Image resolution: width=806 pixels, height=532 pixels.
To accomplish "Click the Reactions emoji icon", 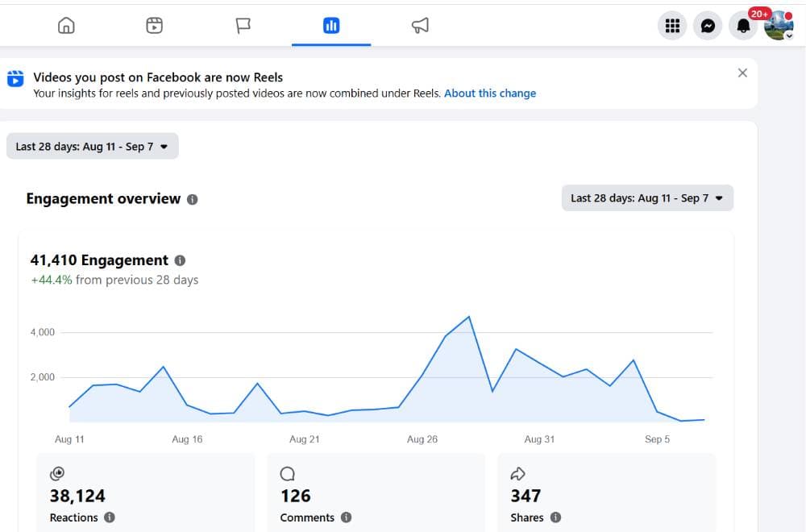I will tap(57, 473).
